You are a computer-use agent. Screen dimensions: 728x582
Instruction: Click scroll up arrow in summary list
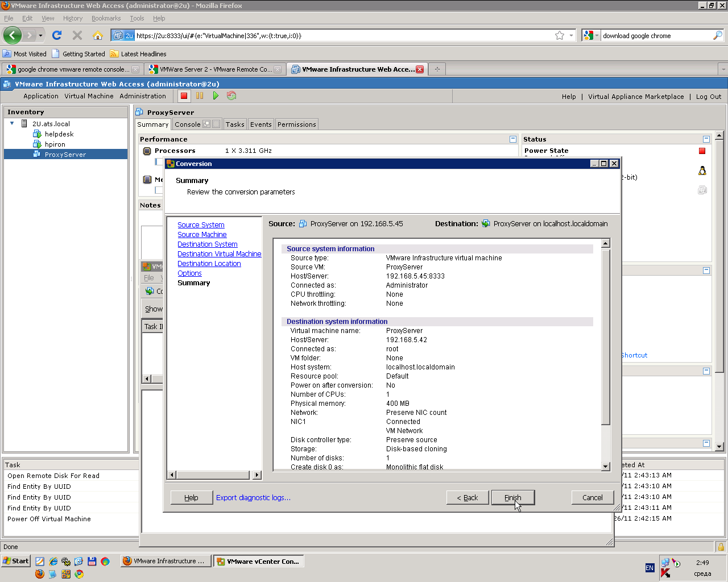(x=606, y=243)
